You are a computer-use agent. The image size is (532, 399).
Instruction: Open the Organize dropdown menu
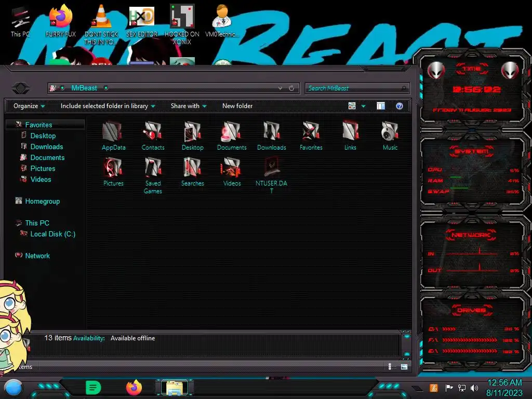(29, 106)
